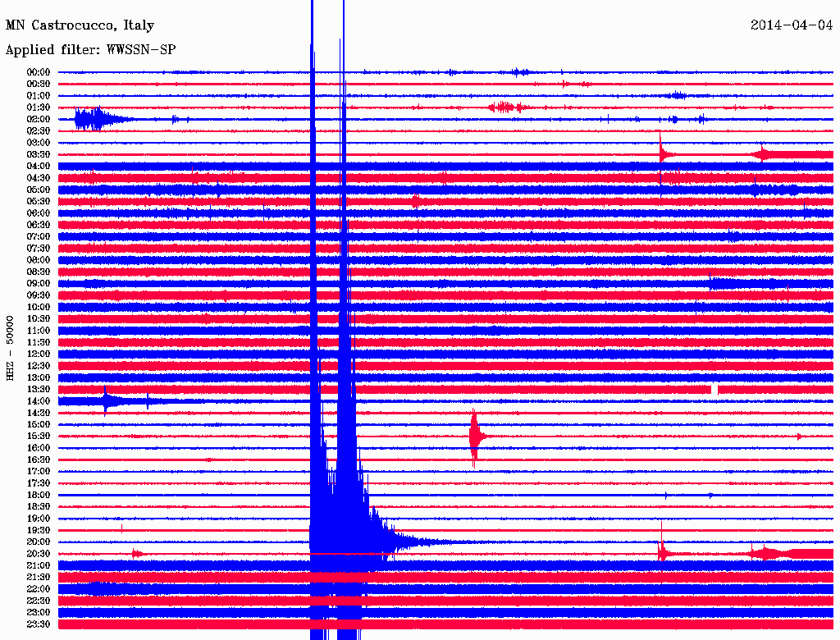Click the 08:00 row label
This screenshot has width=840, height=640.
(39, 260)
